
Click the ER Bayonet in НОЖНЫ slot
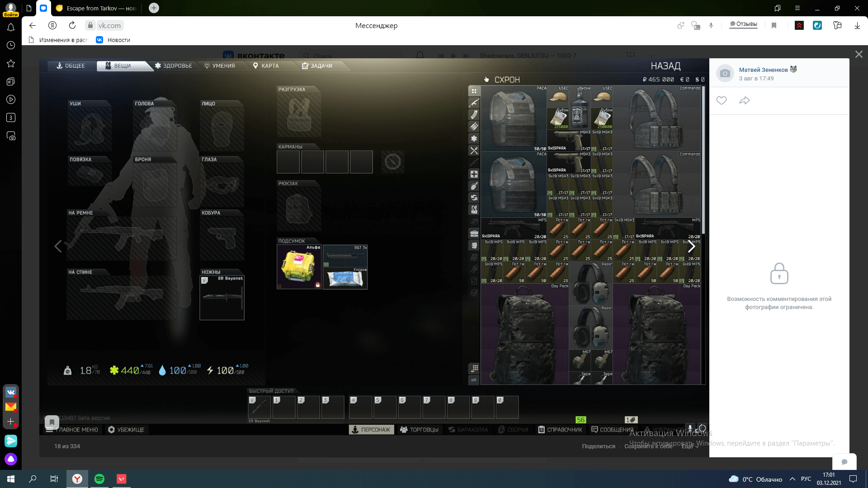click(222, 297)
